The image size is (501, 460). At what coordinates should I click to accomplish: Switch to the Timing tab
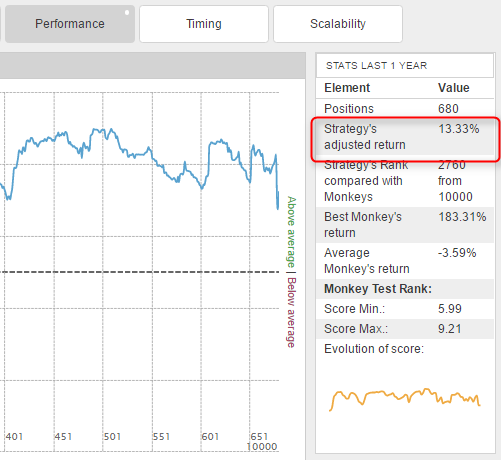pyautogui.click(x=204, y=24)
